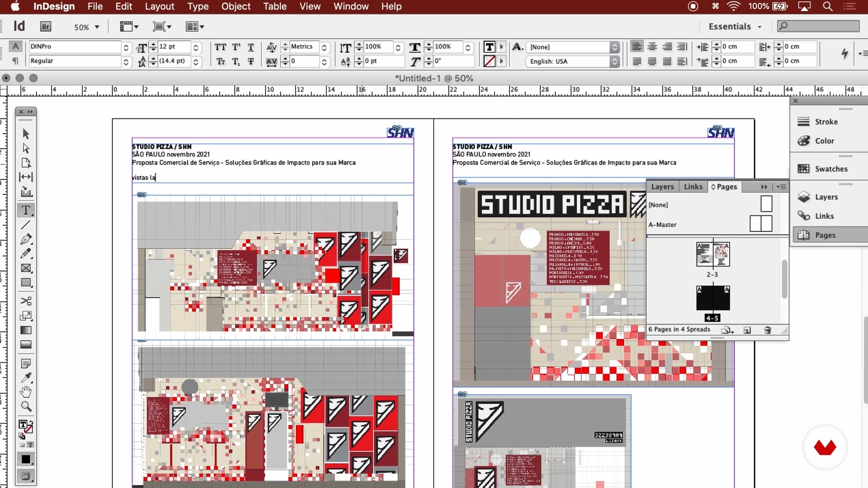Switch to the Links tab in floating panel
868x488 pixels.
[x=693, y=187]
